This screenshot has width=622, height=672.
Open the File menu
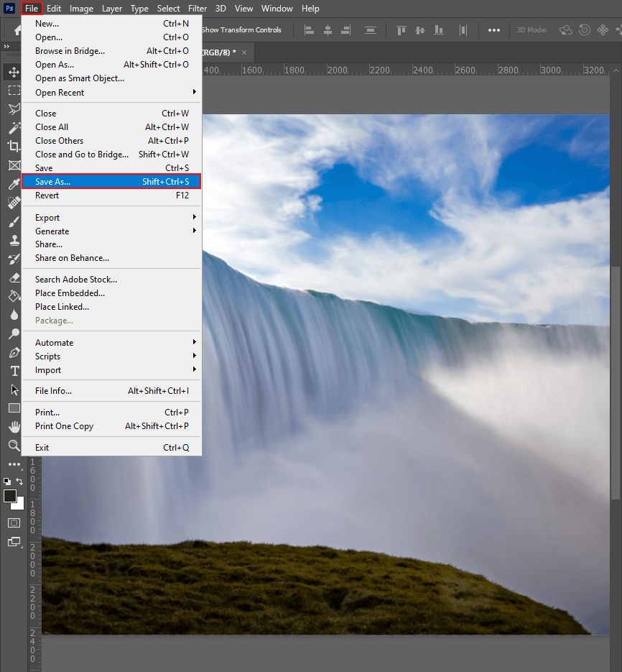32,9
